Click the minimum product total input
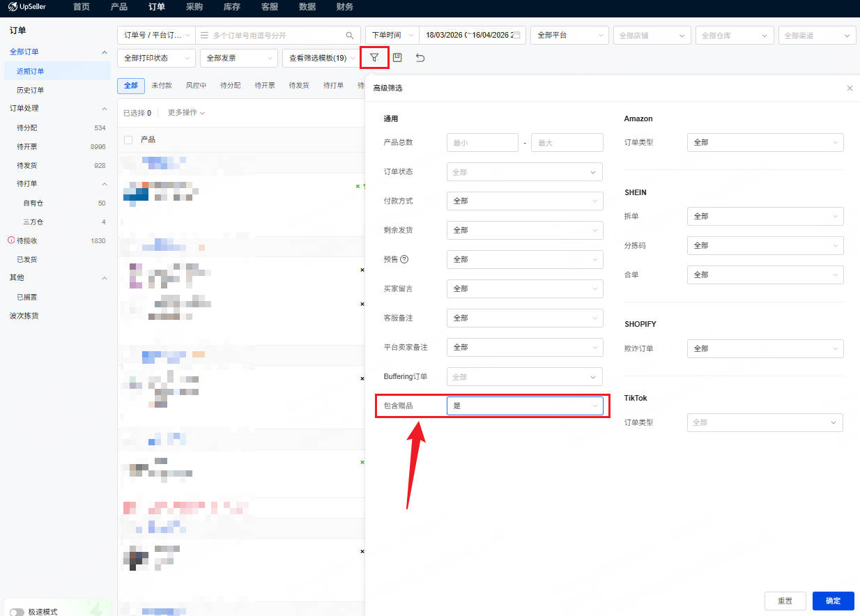This screenshot has width=860, height=616. point(482,142)
